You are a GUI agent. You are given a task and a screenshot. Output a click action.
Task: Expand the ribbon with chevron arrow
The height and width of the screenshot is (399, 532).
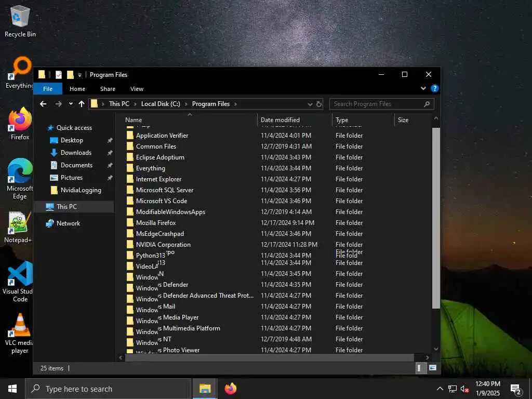coord(423,88)
